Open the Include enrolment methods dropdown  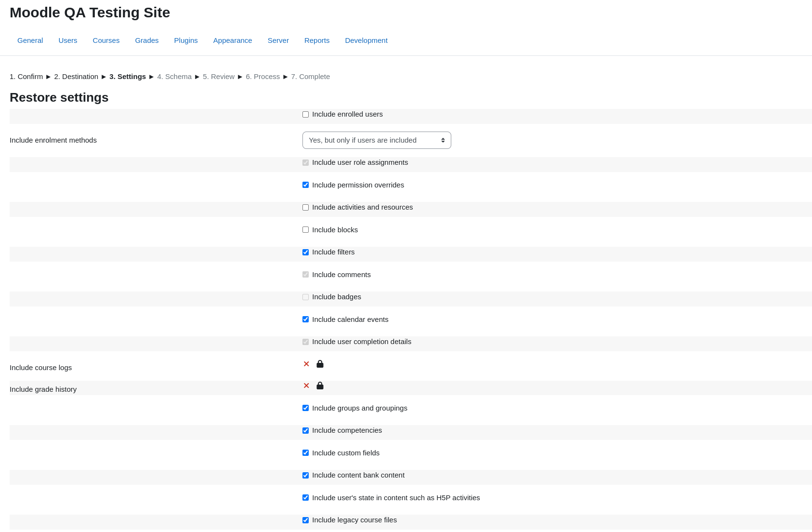[377, 140]
